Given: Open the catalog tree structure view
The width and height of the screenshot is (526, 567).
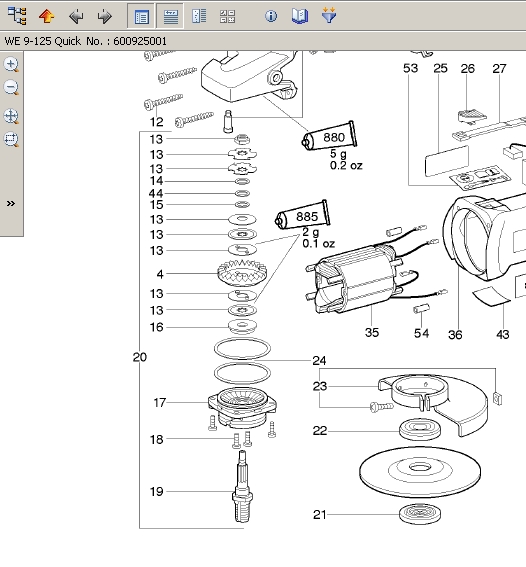Looking at the screenshot, I should (x=17, y=16).
